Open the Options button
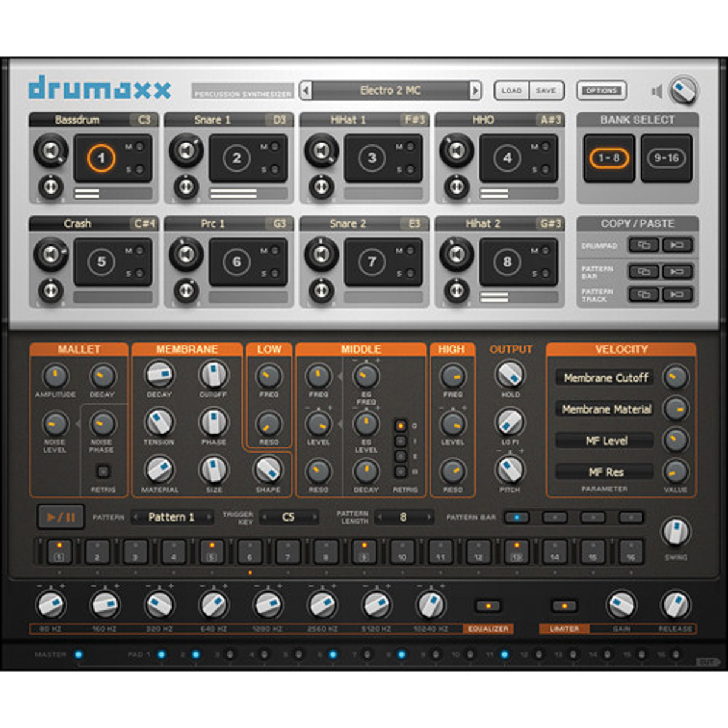 pos(601,91)
